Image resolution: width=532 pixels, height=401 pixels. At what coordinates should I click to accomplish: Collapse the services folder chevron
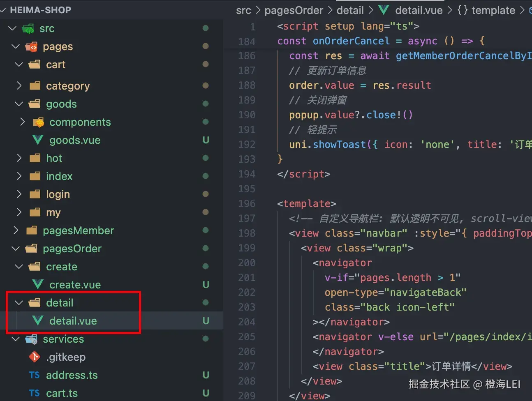16,339
